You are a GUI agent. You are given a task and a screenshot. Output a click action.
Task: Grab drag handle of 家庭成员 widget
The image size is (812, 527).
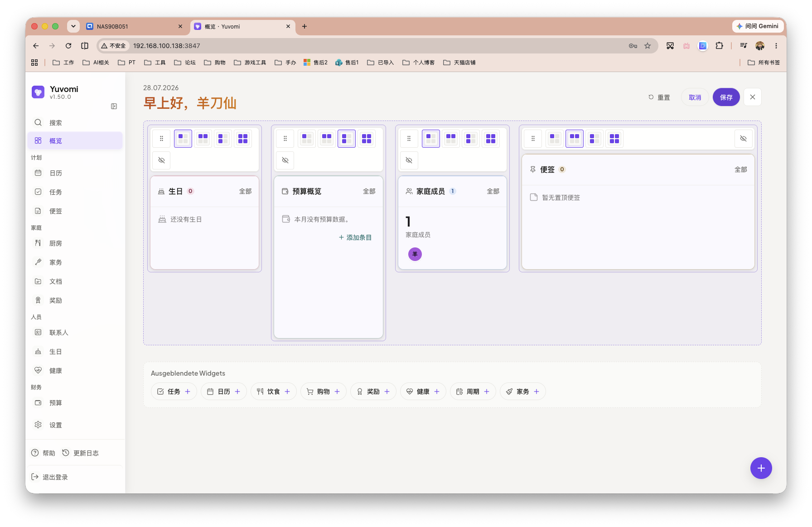409,139
